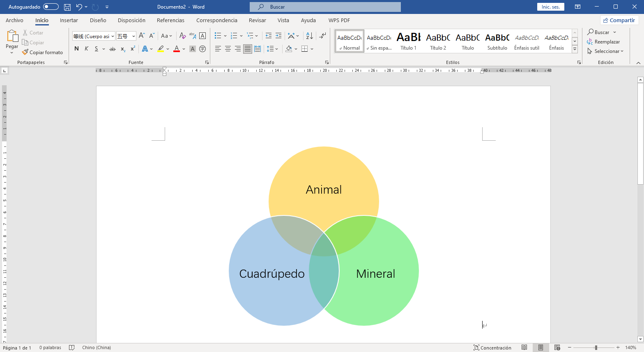Switch to Insertar tab
This screenshot has height=352, width=644.
coord(69,20)
